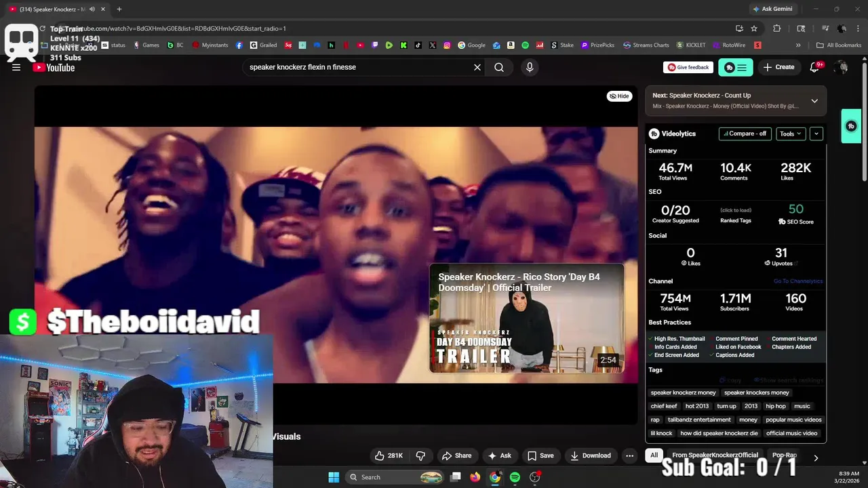Open the Grailed bookmark

point(263,45)
